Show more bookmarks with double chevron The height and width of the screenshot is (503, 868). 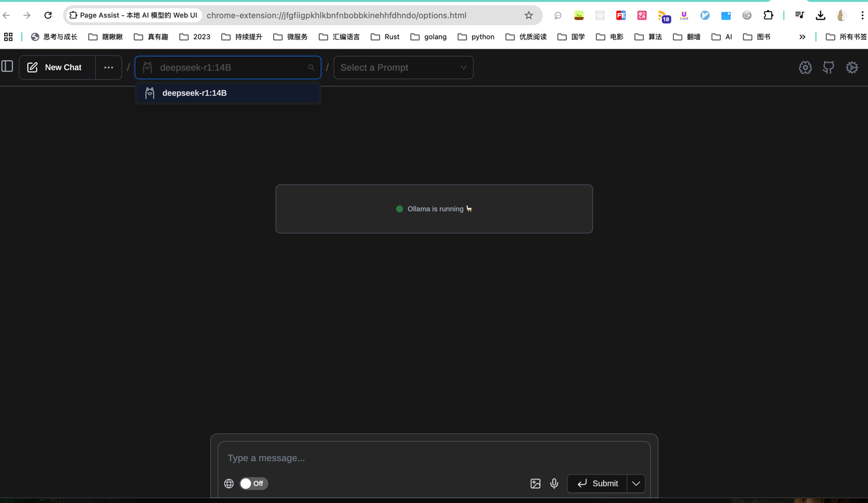tap(802, 37)
